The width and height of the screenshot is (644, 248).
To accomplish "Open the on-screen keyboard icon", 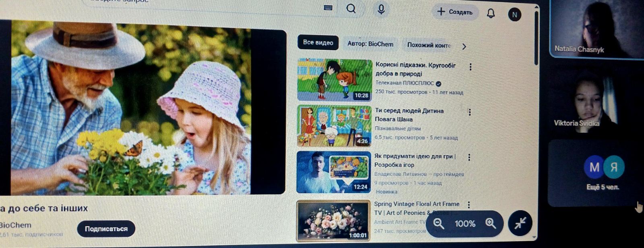I will tap(328, 8).
